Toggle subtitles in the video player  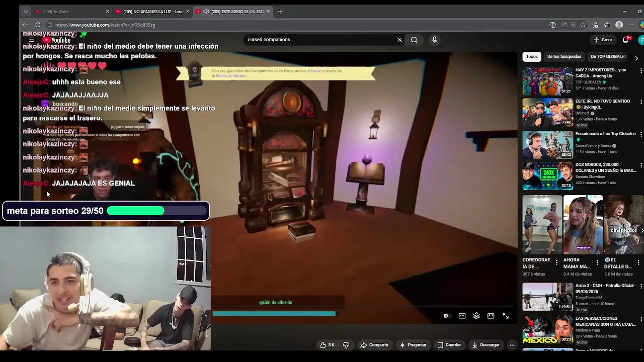coord(462,316)
